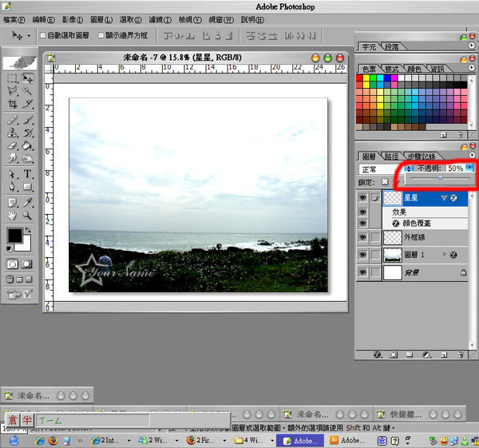Select the Slice tool

point(27,104)
